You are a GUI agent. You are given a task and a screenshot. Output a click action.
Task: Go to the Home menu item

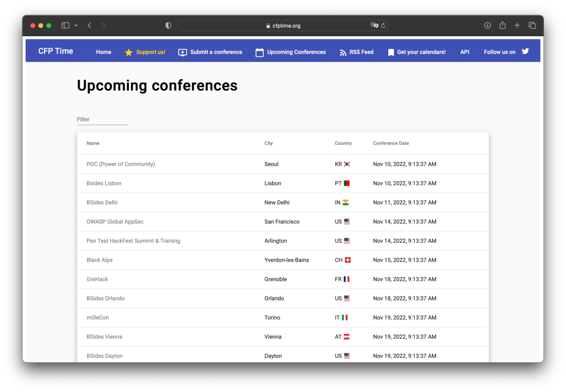104,52
